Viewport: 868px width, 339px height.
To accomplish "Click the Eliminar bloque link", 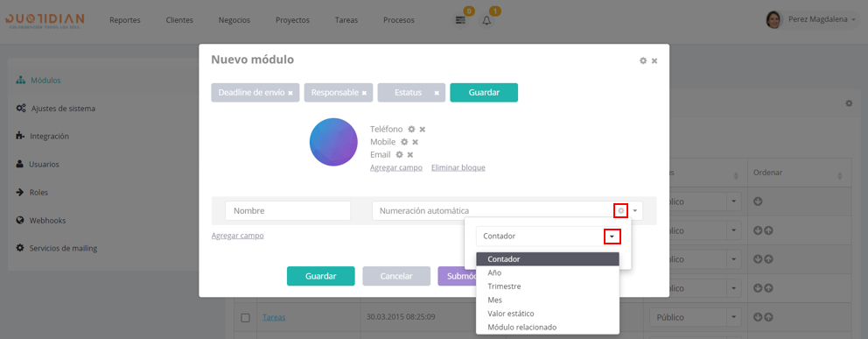I will click(x=458, y=167).
